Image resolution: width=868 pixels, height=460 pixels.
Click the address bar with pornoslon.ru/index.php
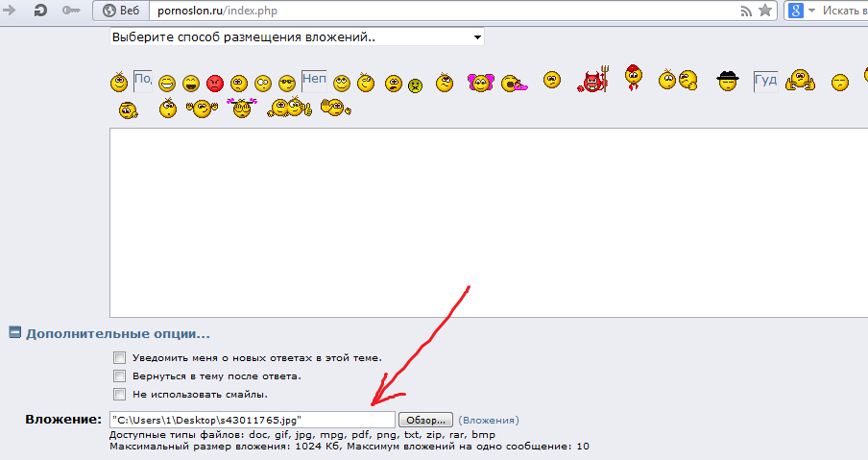click(445, 11)
